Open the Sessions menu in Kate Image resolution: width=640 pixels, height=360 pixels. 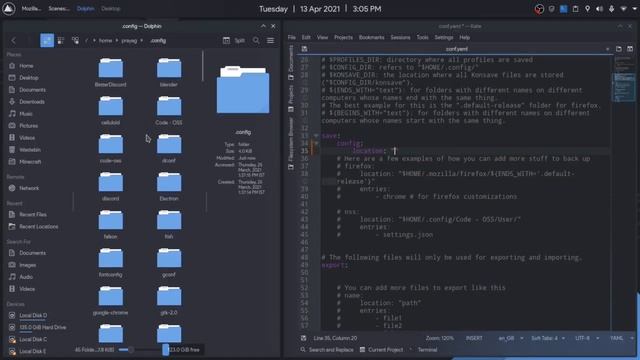pos(400,38)
